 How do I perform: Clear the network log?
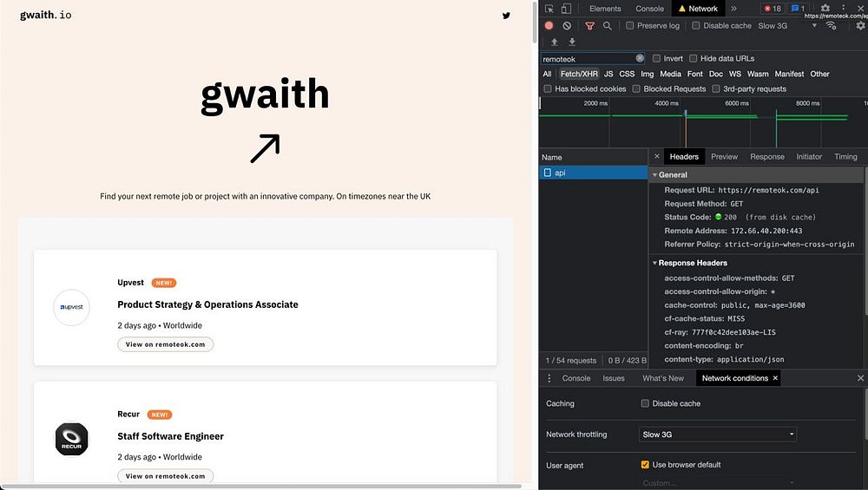tap(567, 25)
